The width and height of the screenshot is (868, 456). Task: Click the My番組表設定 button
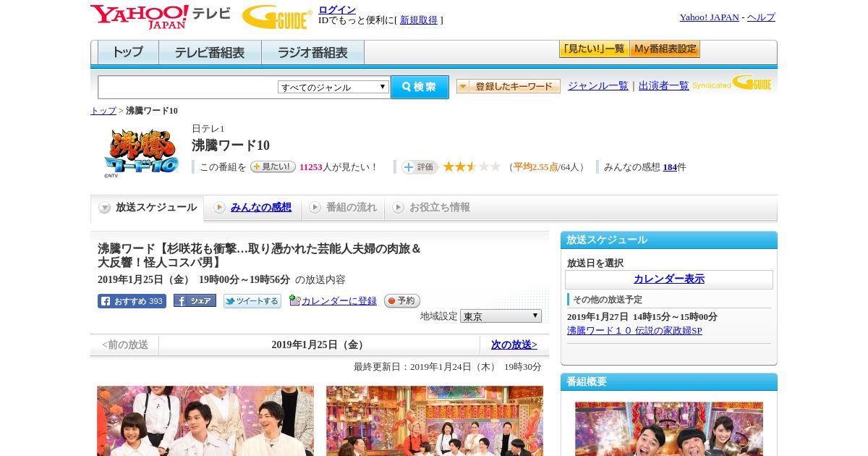665,49
